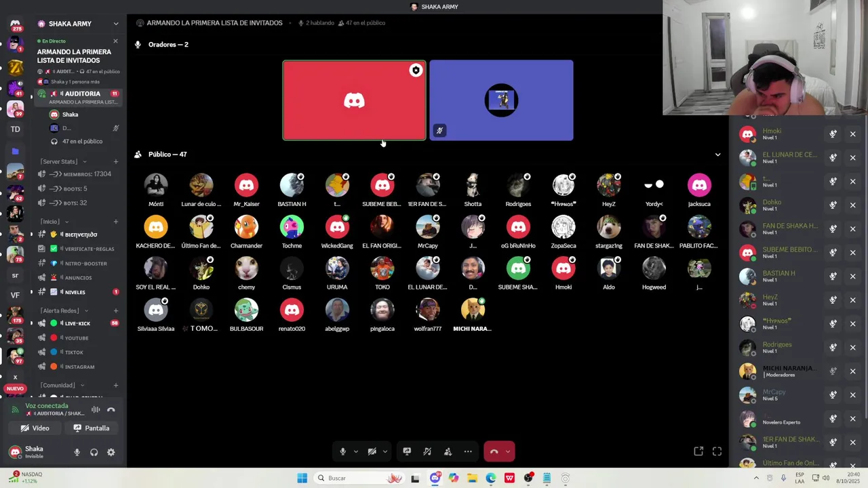Open user settings gear next to Shaka
Image resolution: width=868 pixels, height=488 pixels.
(111, 452)
